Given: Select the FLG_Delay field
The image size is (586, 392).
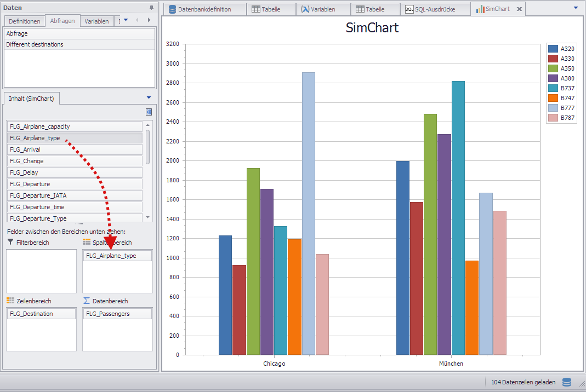Looking at the screenshot, I should [75, 172].
